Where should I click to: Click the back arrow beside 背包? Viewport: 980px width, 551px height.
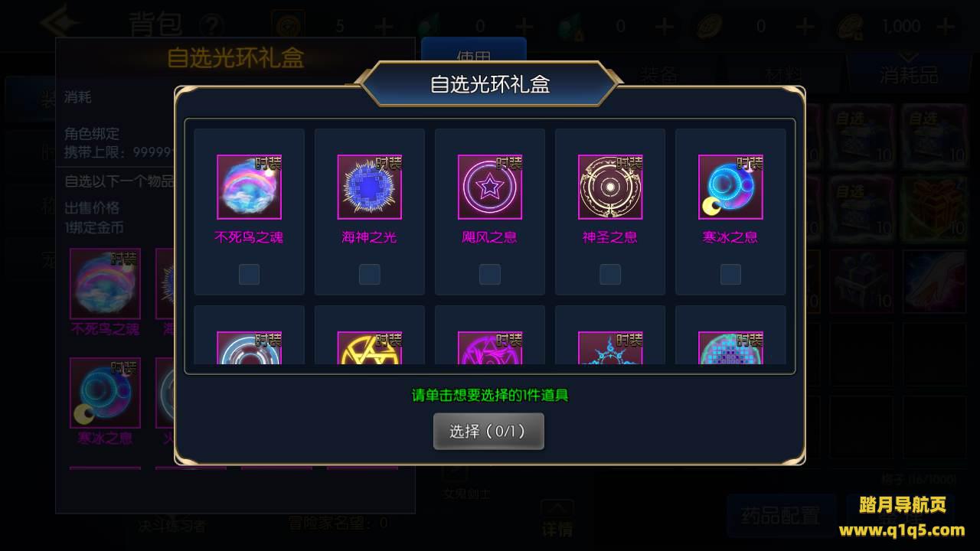(60, 24)
